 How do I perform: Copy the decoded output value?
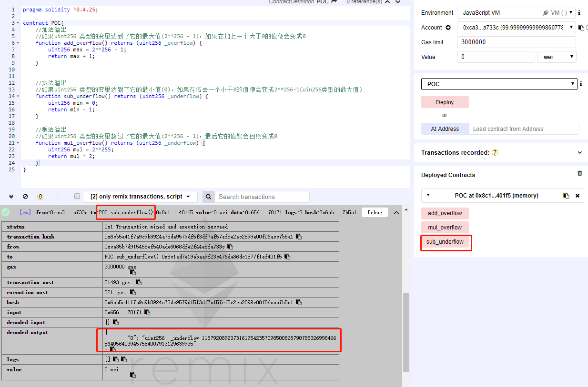pos(113,349)
